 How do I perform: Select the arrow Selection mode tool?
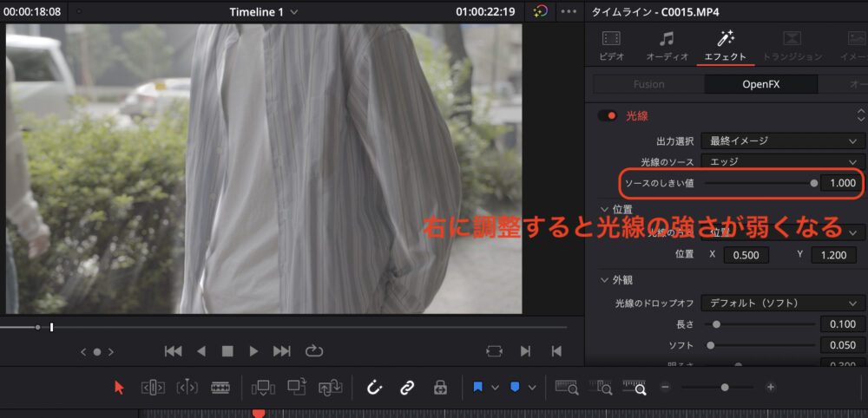(120, 388)
